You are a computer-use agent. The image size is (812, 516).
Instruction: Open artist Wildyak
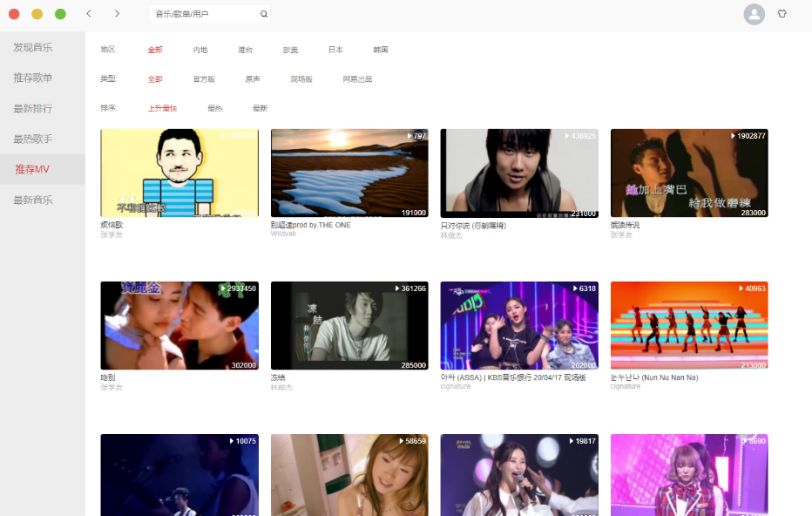(283, 234)
